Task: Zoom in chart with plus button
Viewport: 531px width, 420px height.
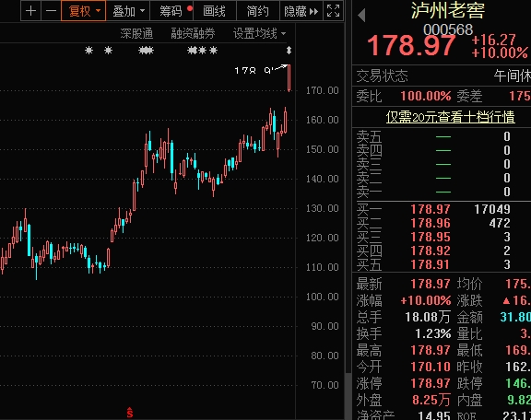Action: pos(30,11)
